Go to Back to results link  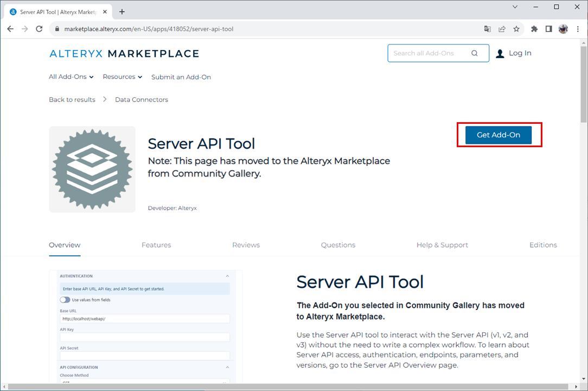coord(72,99)
